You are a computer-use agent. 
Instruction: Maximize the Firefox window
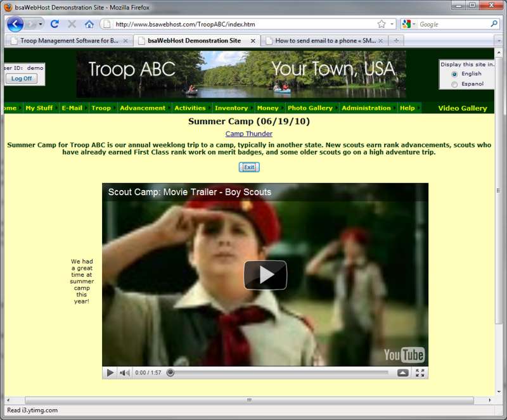click(472, 6)
